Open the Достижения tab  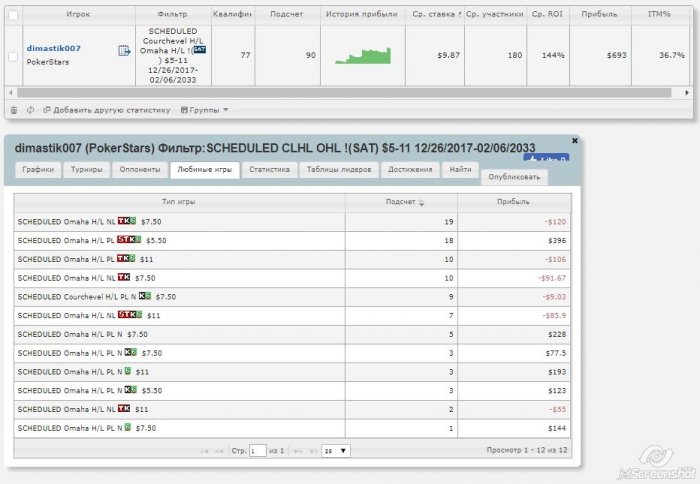(410, 170)
